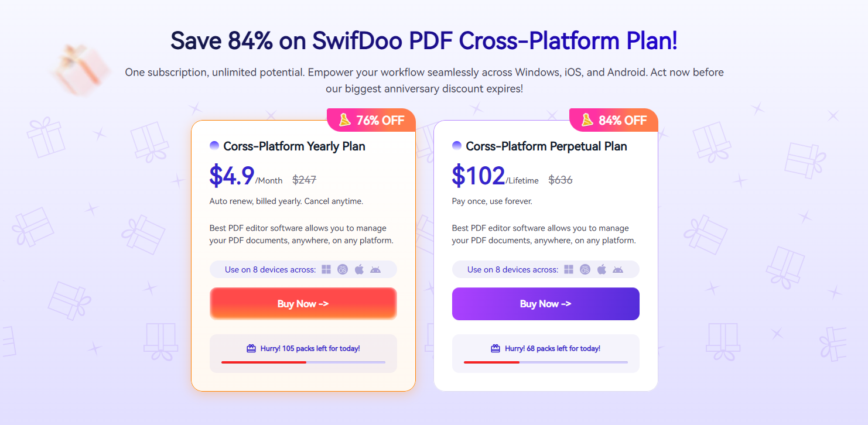Click macOS icon in Perpetual Plan card

tap(585, 269)
